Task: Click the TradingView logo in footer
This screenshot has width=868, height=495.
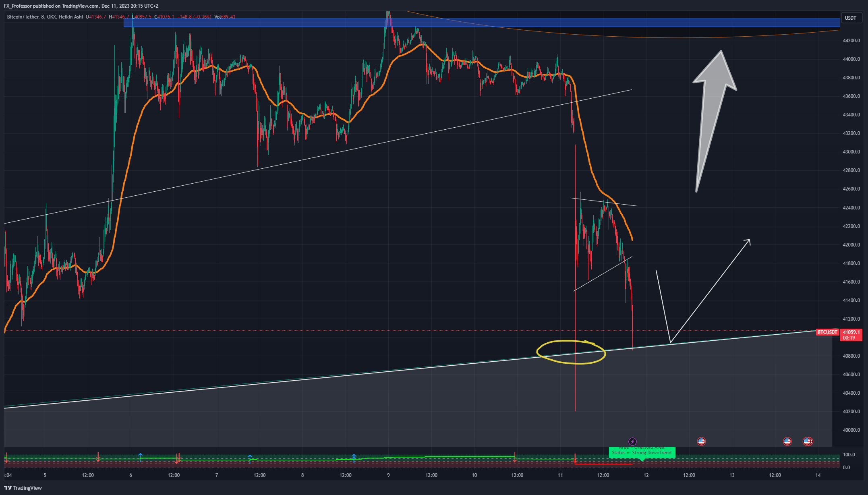Action: click(23, 488)
